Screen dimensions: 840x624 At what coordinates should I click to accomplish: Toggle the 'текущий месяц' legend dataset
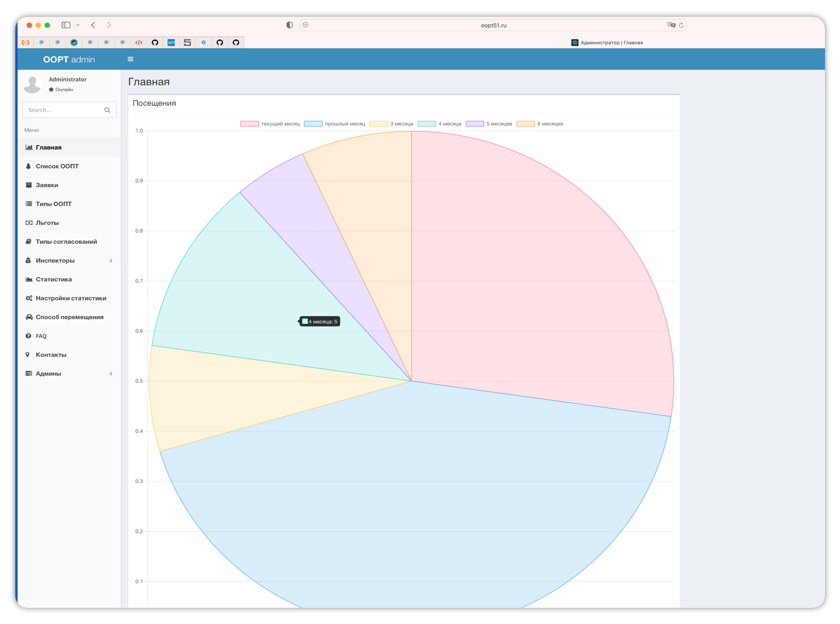point(270,124)
